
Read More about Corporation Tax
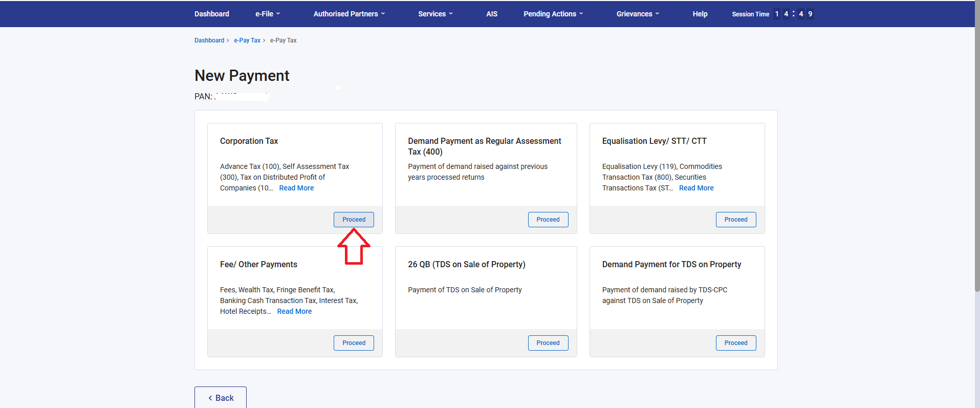click(x=296, y=188)
